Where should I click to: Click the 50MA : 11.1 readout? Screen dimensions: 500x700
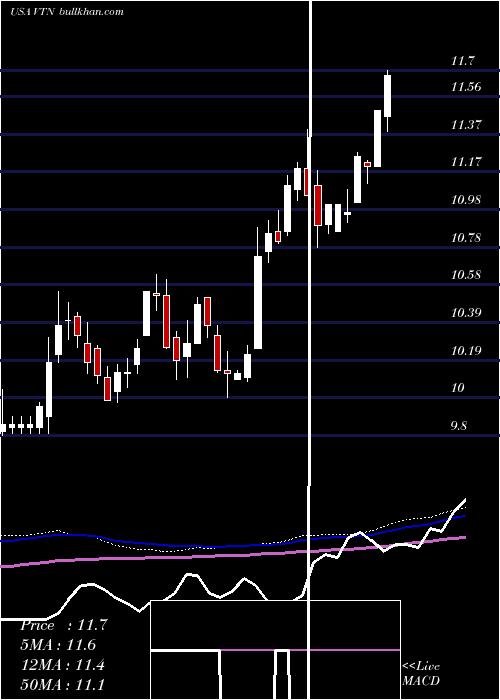coord(63,684)
